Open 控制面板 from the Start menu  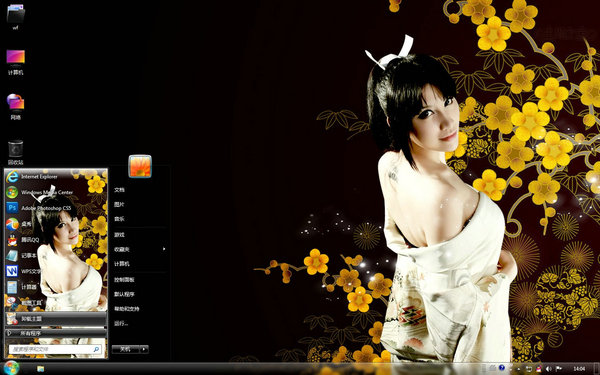[x=124, y=280]
